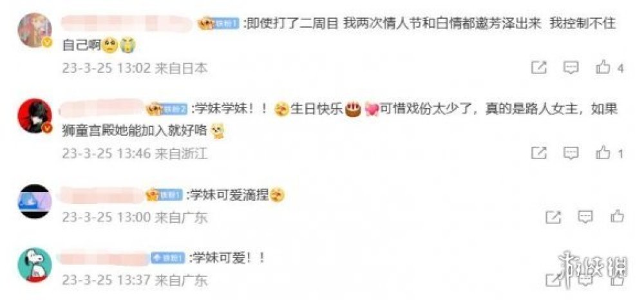644x300 pixels.
Task: Like the 学妹可爱滴捏 comment
Action: pyautogui.click(x=618, y=217)
